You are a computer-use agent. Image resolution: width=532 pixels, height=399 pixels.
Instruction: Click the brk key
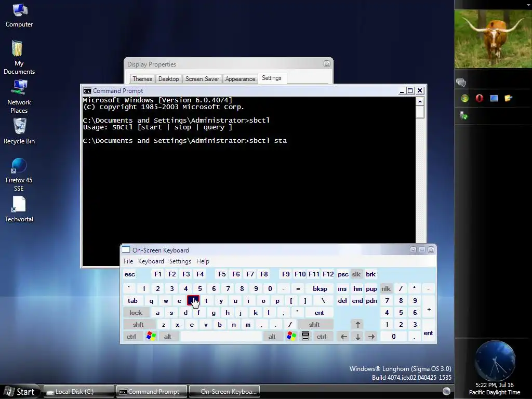click(x=370, y=274)
